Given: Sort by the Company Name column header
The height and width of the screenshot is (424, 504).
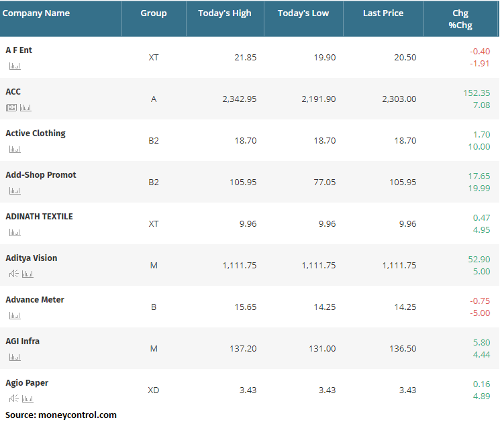Looking at the screenshot, I should (36, 13).
